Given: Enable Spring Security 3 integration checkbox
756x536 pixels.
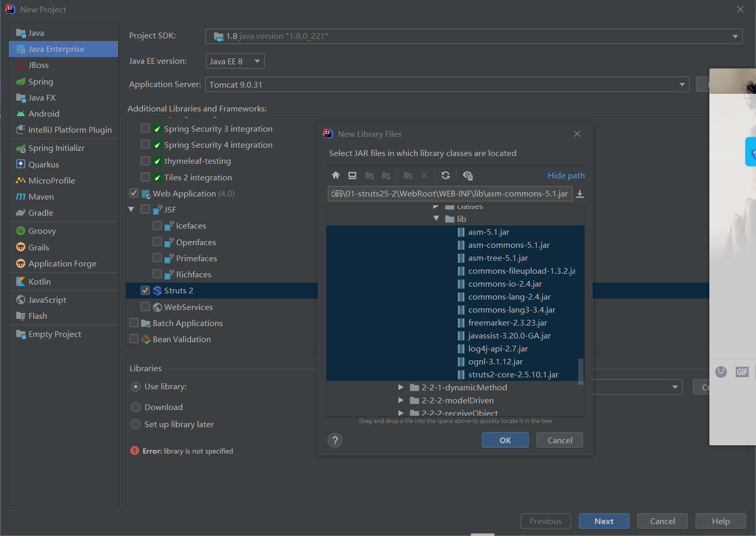Looking at the screenshot, I should point(145,128).
